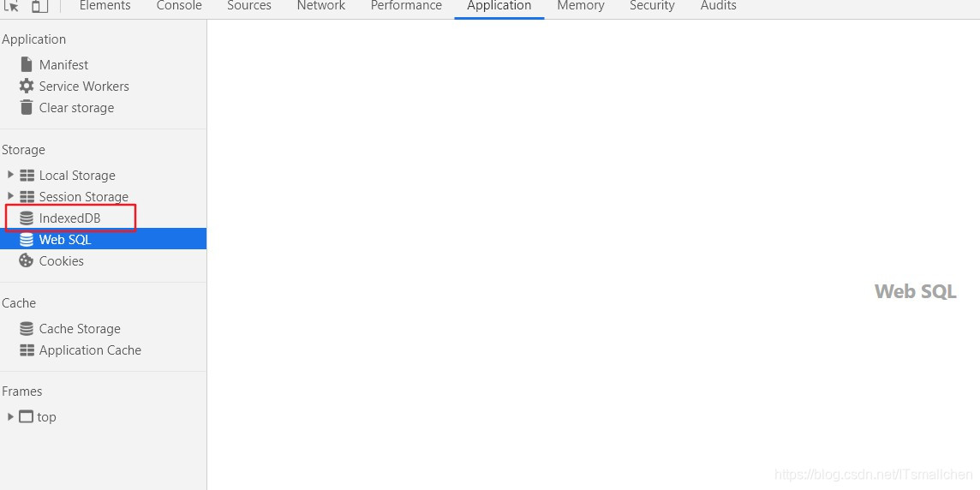980x490 pixels.
Task: Open the Memory tab
Action: pyautogui.click(x=581, y=6)
